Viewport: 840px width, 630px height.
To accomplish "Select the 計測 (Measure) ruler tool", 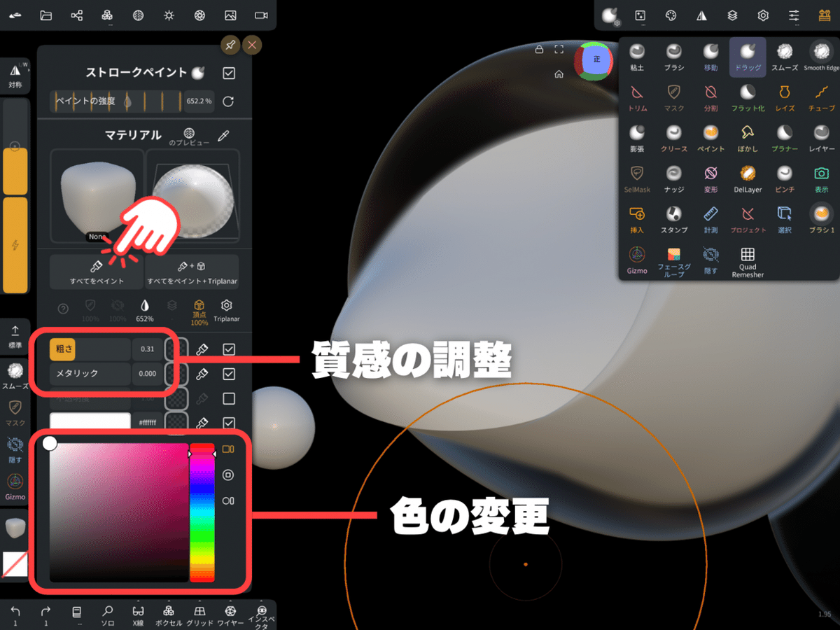I will [710, 219].
